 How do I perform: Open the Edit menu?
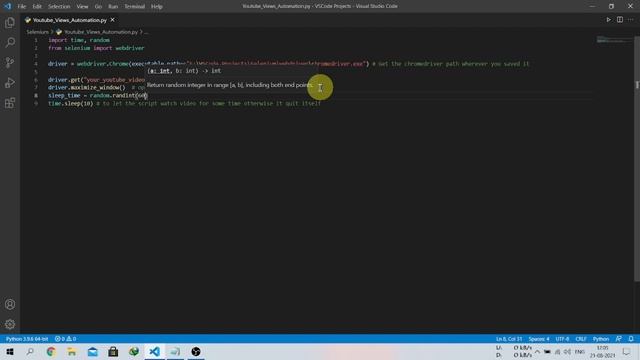click(37, 7)
